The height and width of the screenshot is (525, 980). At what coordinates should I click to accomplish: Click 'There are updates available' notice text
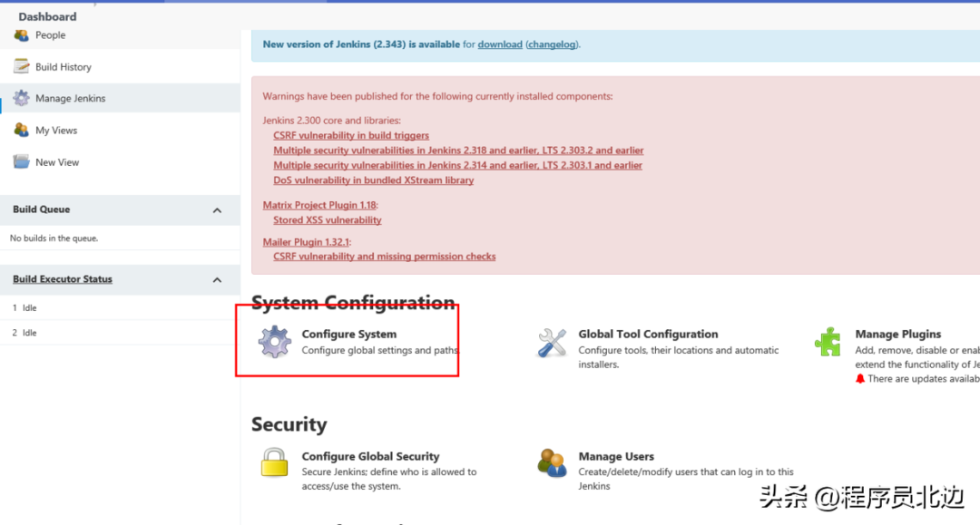[924, 379]
